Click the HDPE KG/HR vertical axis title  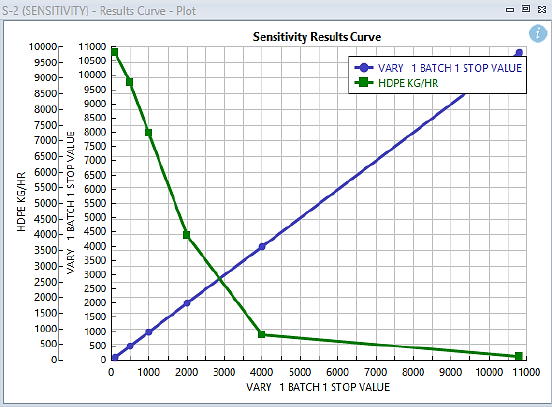pyautogui.click(x=21, y=202)
